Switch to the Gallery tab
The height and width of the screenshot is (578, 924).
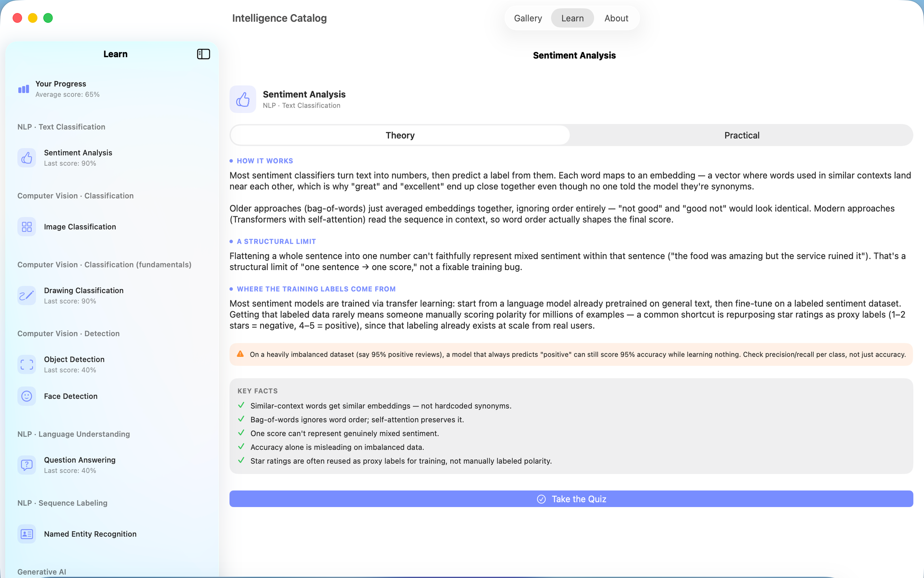click(x=528, y=18)
